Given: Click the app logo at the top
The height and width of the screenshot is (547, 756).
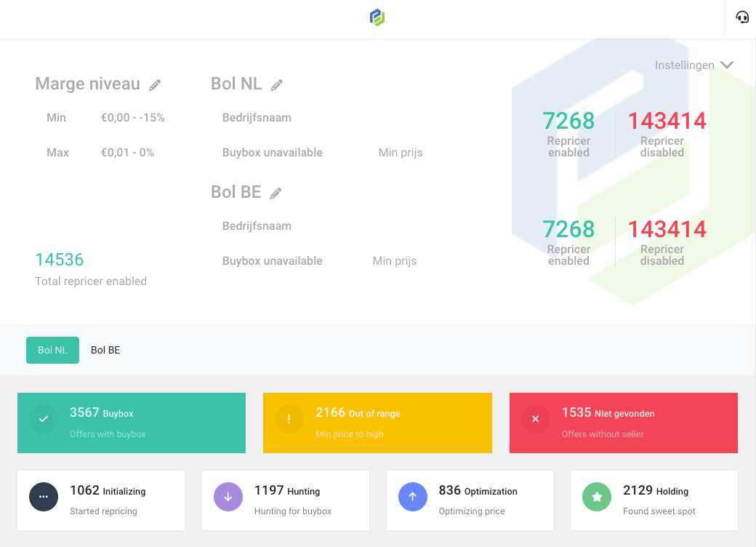Looking at the screenshot, I should [378, 17].
